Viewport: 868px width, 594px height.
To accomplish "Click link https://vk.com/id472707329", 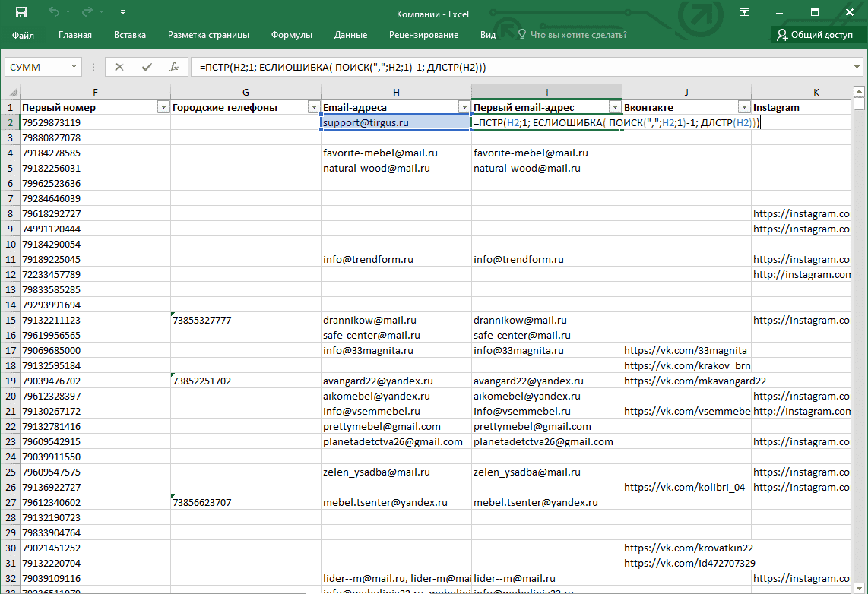I will pyautogui.click(x=689, y=563).
